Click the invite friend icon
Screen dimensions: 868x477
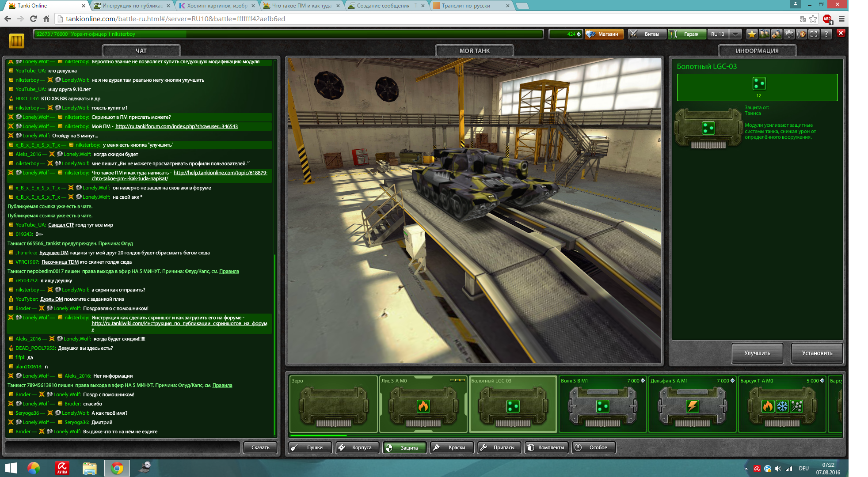coord(777,34)
